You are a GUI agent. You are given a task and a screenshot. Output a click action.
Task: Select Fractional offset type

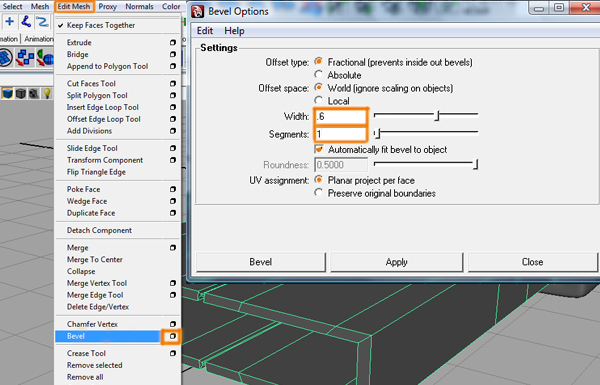click(x=318, y=61)
